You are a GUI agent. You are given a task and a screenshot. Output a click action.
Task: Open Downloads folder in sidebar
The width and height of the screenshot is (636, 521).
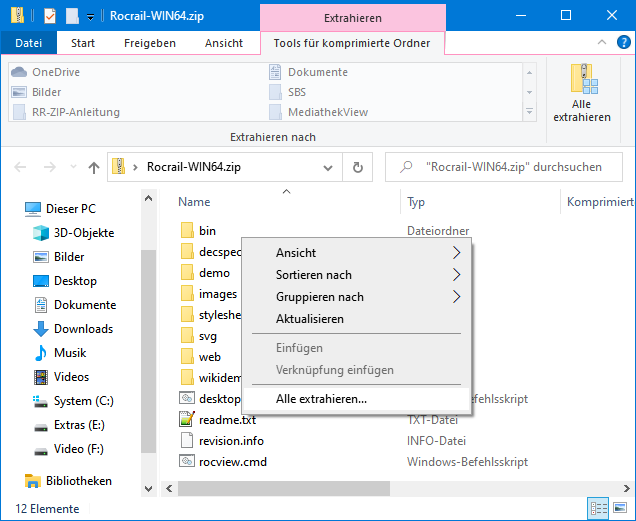[x=83, y=329]
